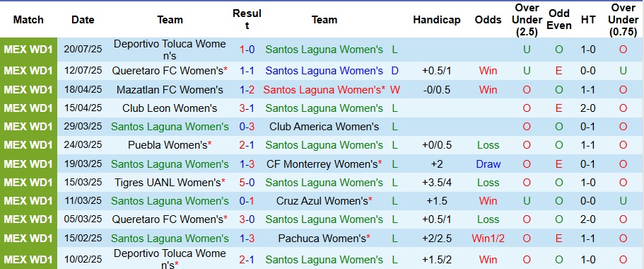This screenshot has height=269, width=644.
Task: Open the 5-0 result against Tigres UANL
Action: (247, 182)
